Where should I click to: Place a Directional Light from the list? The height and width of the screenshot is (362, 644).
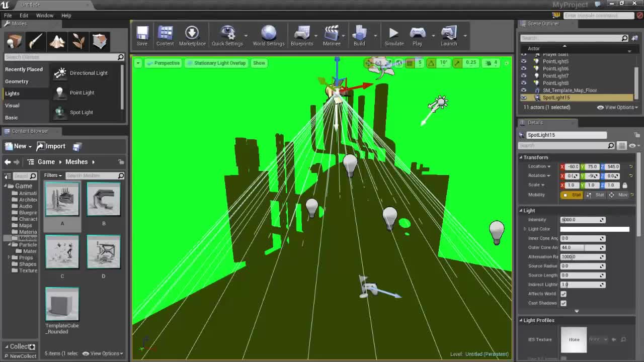point(86,73)
